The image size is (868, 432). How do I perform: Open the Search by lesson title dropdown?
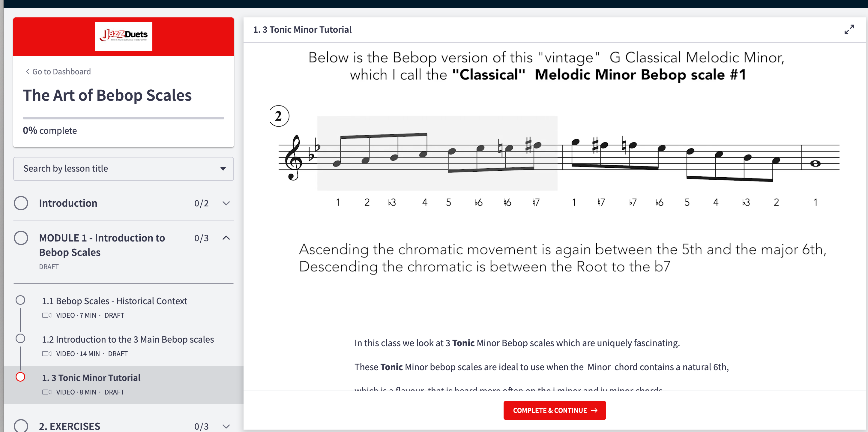tap(223, 169)
